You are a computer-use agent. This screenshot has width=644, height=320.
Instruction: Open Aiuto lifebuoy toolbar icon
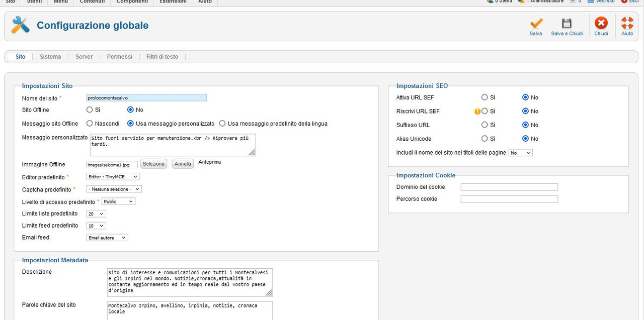click(x=627, y=23)
